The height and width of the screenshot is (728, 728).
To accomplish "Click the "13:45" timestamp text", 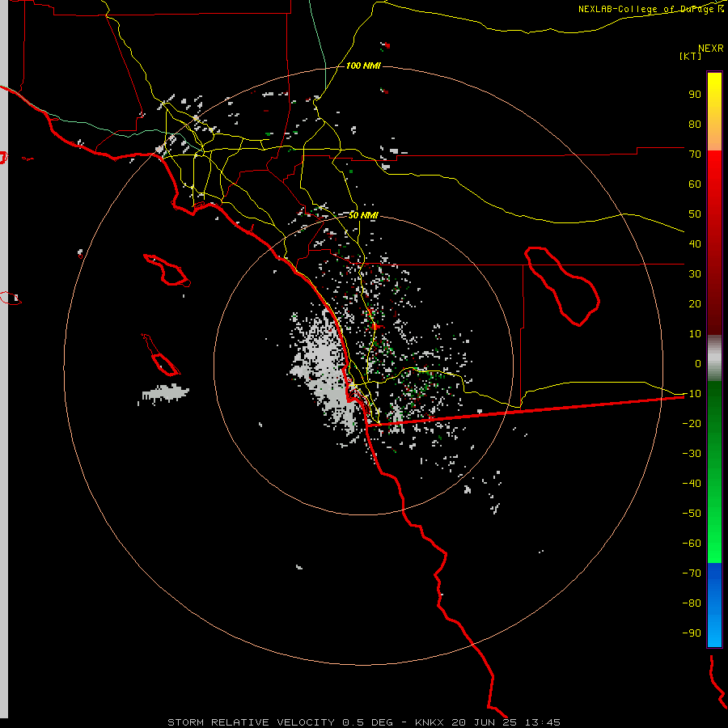I will [542, 722].
